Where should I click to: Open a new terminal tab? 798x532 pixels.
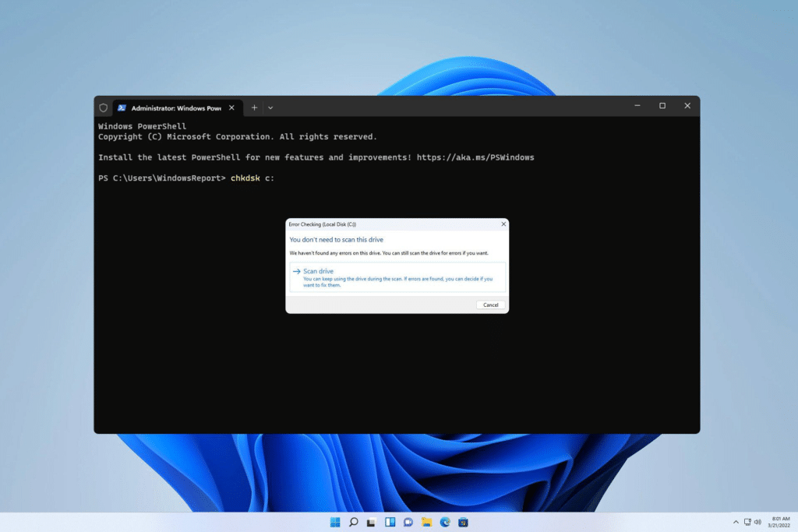click(x=254, y=107)
